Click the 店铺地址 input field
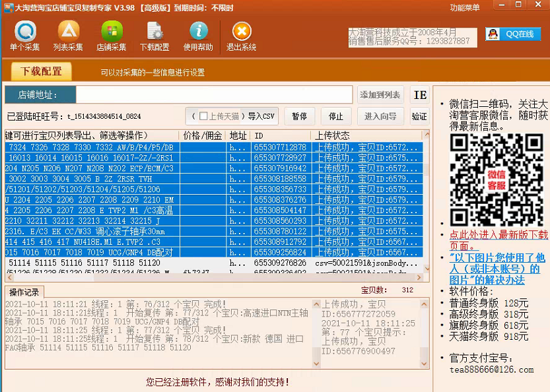Image resolution: width=550 pixels, height=392 pixels. click(214, 94)
